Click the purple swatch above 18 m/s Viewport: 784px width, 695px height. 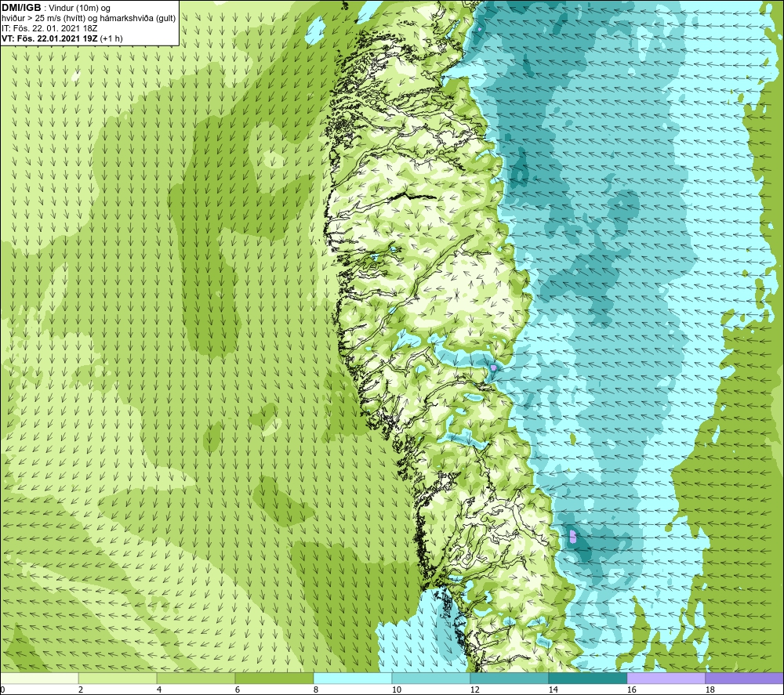click(745, 678)
